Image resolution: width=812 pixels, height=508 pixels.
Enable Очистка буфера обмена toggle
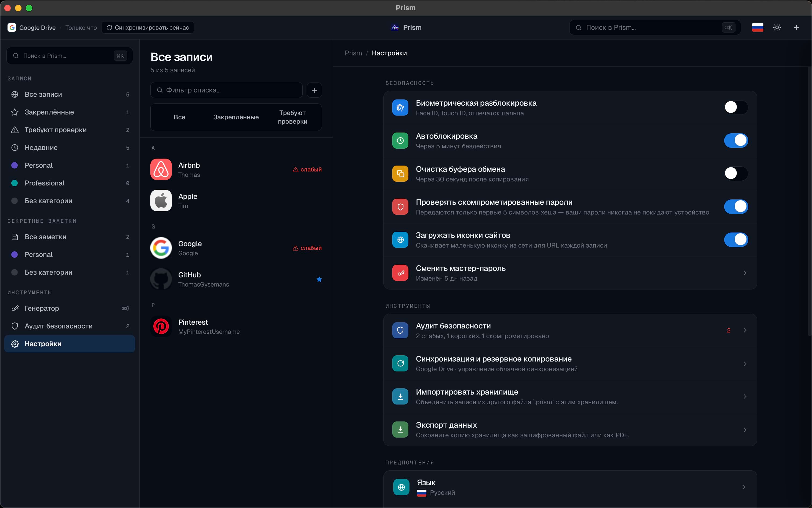pyautogui.click(x=736, y=174)
